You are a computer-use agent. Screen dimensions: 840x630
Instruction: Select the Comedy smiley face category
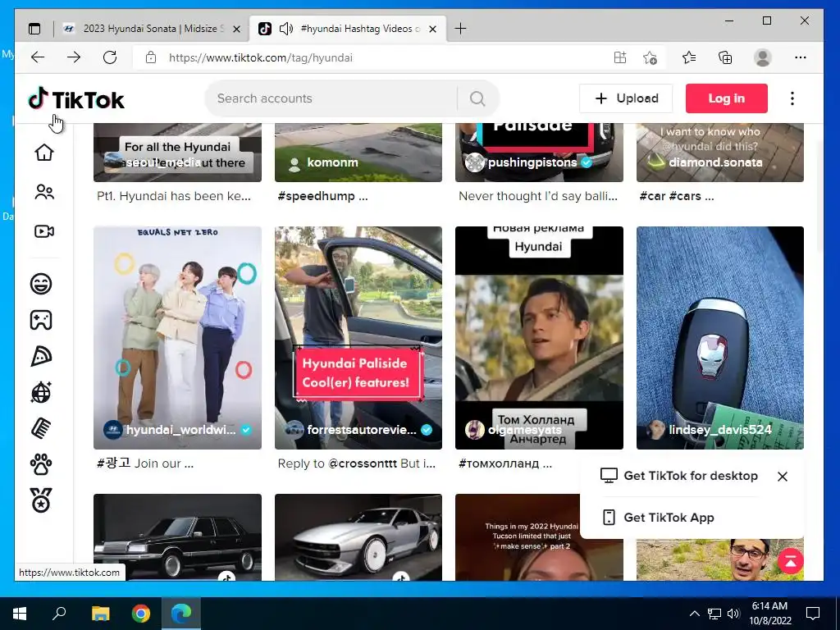[x=41, y=283]
